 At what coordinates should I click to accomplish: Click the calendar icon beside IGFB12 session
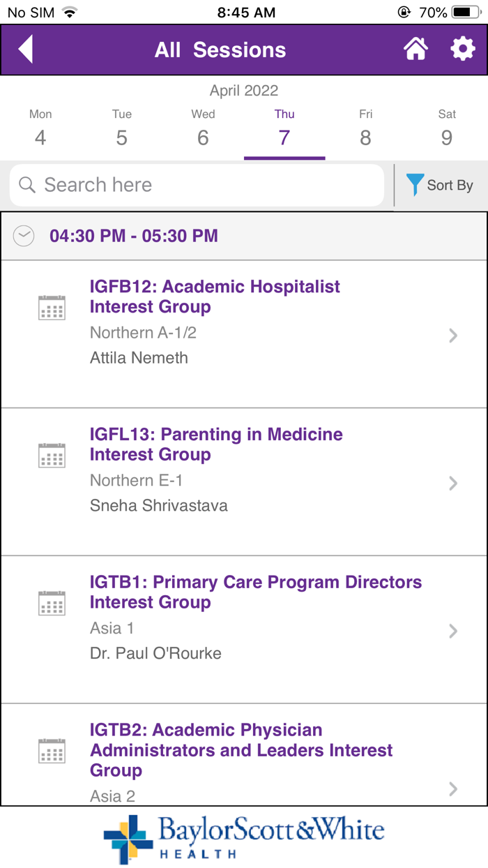pos(52,307)
